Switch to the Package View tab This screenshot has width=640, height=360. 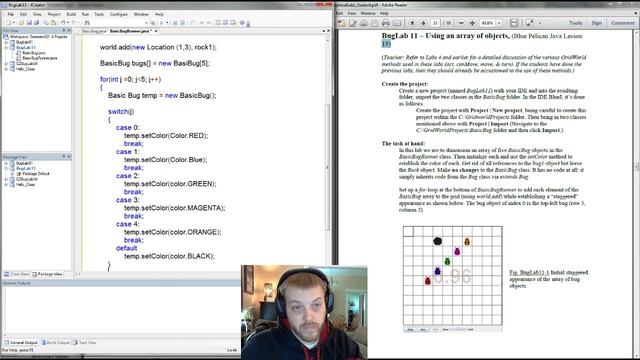tap(47, 274)
